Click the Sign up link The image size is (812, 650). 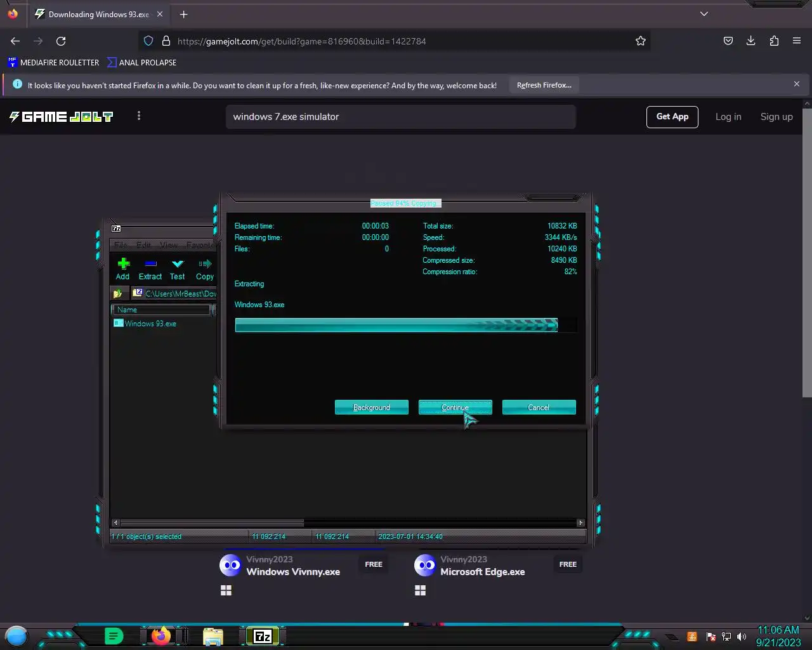coord(776,117)
